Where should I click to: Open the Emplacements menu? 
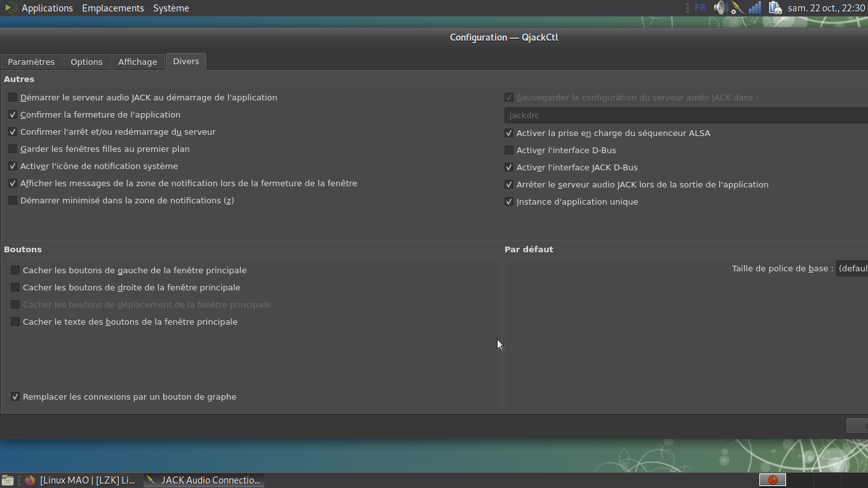(x=113, y=8)
